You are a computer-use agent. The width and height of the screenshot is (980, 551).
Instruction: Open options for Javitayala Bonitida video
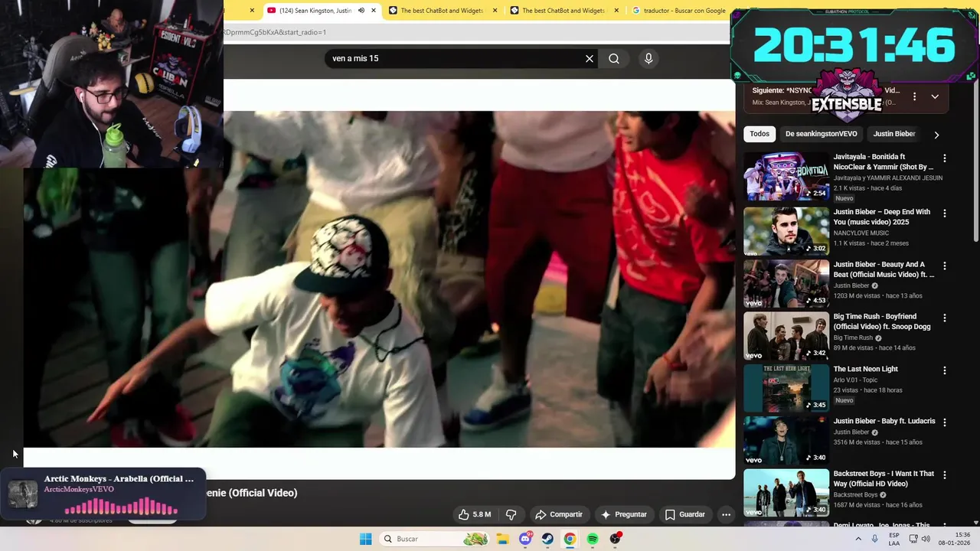tap(944, 158)
